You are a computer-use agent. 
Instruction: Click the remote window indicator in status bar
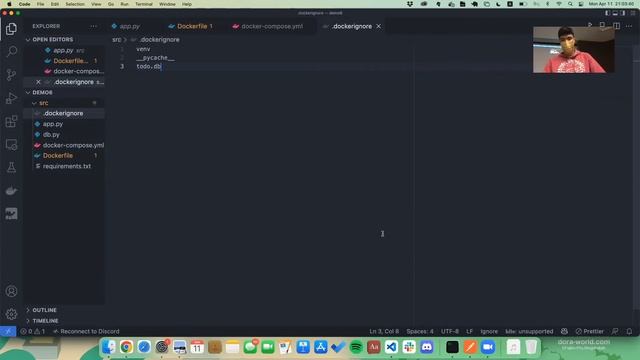tap(8, 331)
